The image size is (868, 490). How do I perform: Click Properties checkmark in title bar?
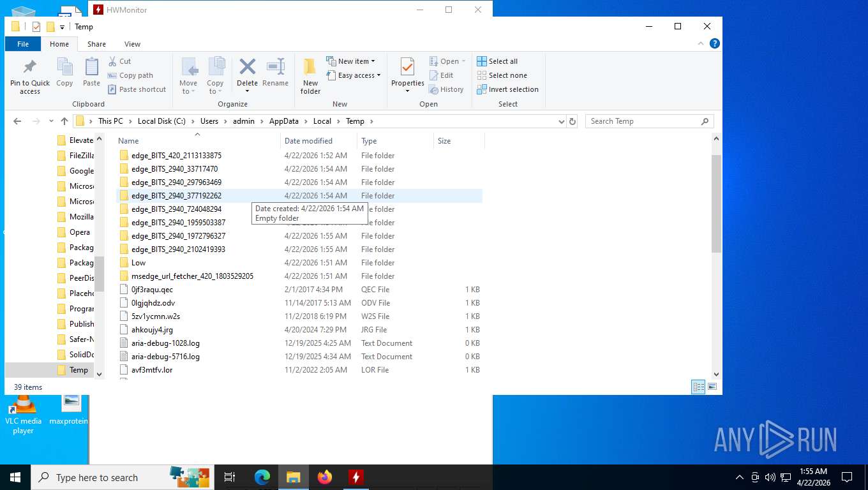point(36,27)
